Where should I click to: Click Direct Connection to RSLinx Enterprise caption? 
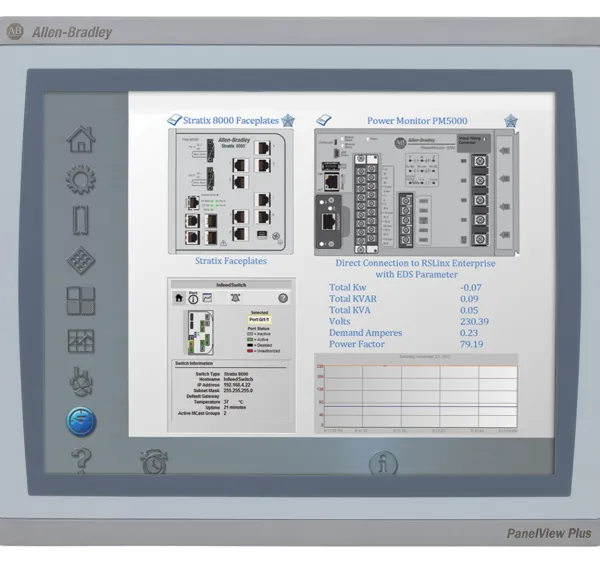pos(416,269)
